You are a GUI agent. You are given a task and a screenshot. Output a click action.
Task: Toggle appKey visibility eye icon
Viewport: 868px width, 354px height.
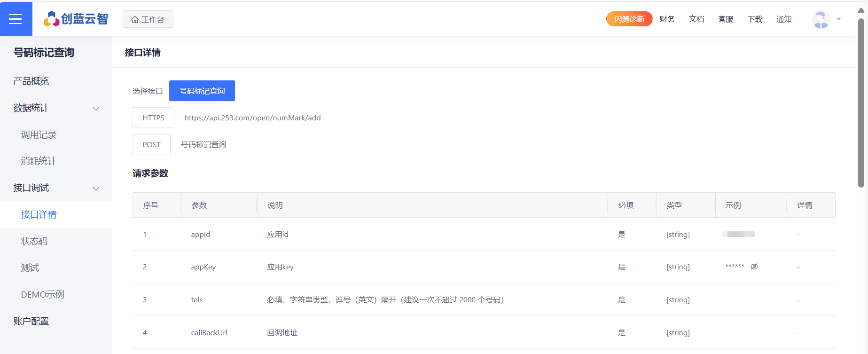tap(754, 267)
